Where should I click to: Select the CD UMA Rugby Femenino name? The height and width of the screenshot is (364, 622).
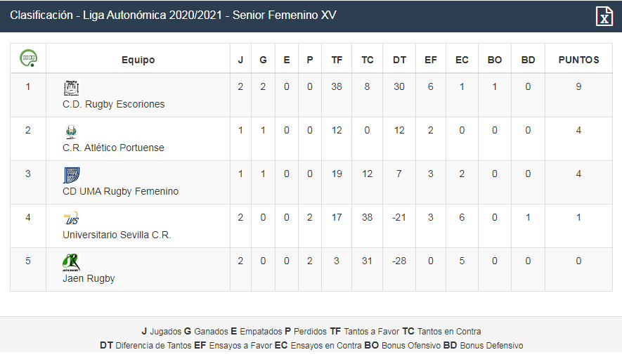121,192
